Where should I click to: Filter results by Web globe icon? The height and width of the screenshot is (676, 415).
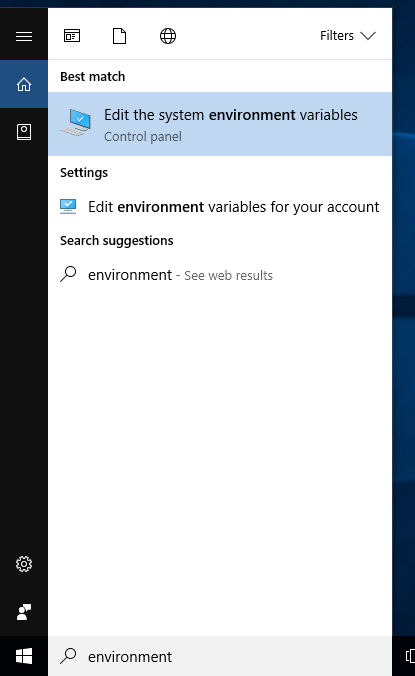tap(168, 36)
